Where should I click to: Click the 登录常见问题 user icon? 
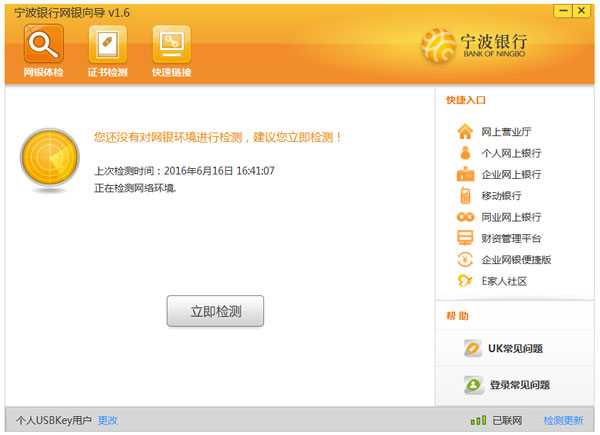[x=474, y=384]
